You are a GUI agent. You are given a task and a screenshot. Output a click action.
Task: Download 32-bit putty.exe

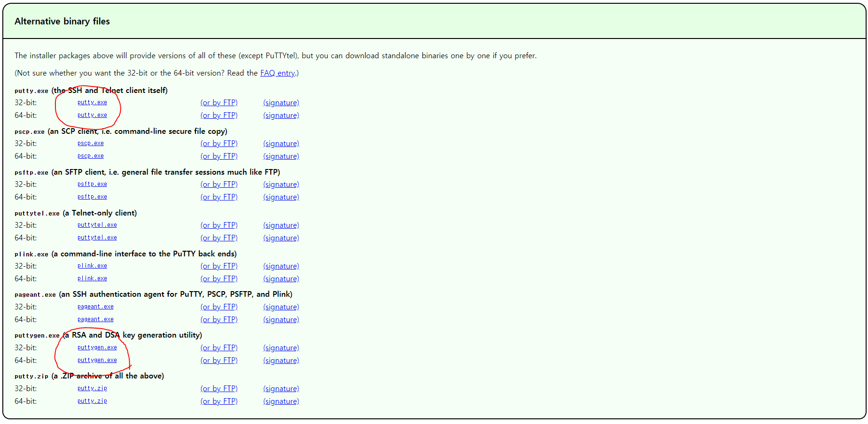(x=92, y=102)
